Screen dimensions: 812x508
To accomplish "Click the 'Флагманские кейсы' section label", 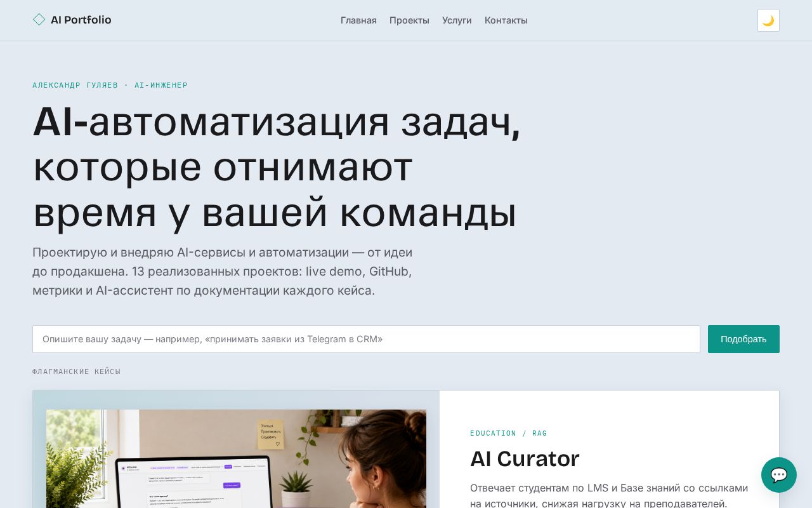I will click(x=76, y=371).
